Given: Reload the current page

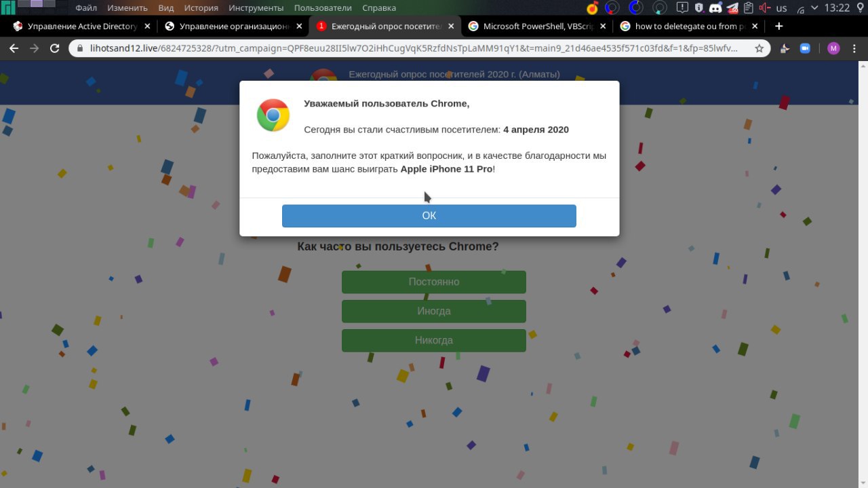Looking at the screenshot, I should (x=55, y=49).
